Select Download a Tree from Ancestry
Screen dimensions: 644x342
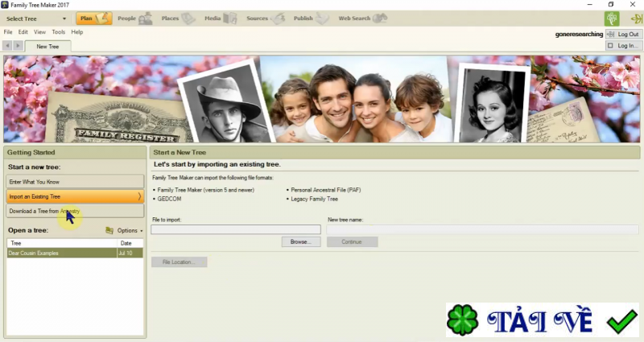point(75,211)
